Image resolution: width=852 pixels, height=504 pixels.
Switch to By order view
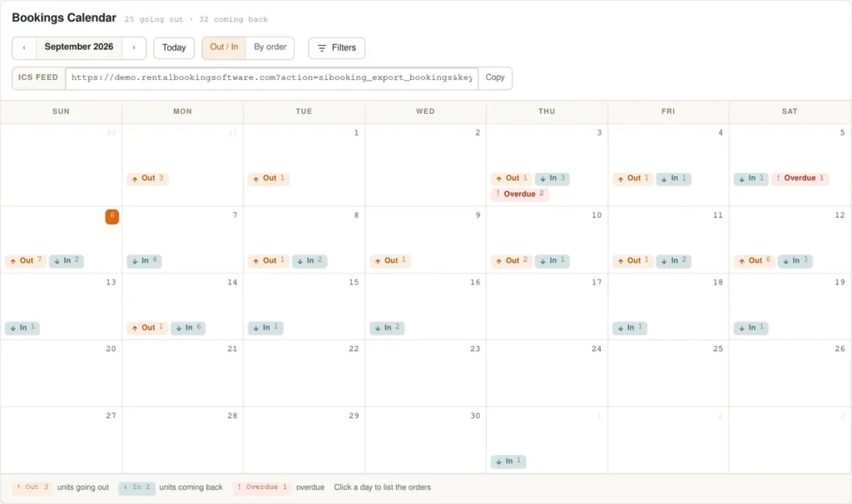tap(270, 47)
